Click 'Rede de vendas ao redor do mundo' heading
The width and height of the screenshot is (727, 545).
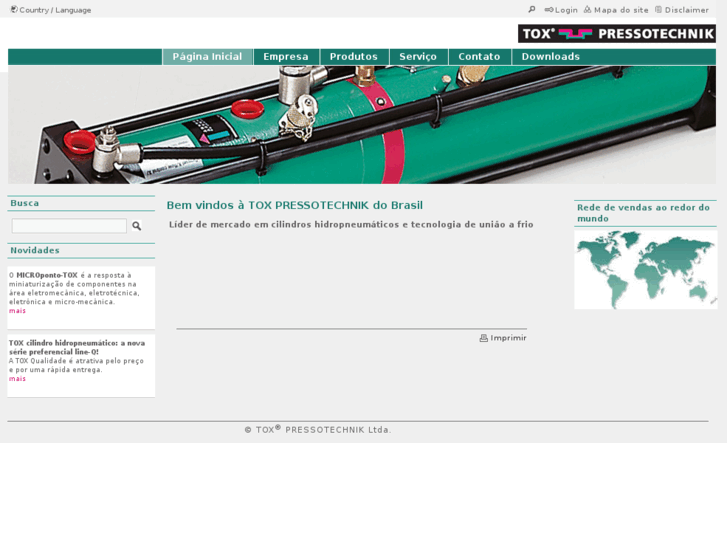click(644, 213)
